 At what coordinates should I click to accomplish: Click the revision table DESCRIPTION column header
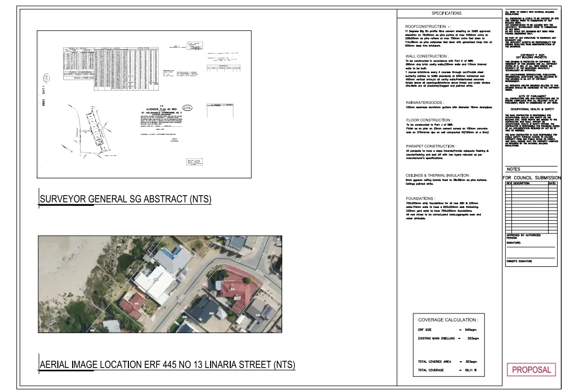coord(522,183)
